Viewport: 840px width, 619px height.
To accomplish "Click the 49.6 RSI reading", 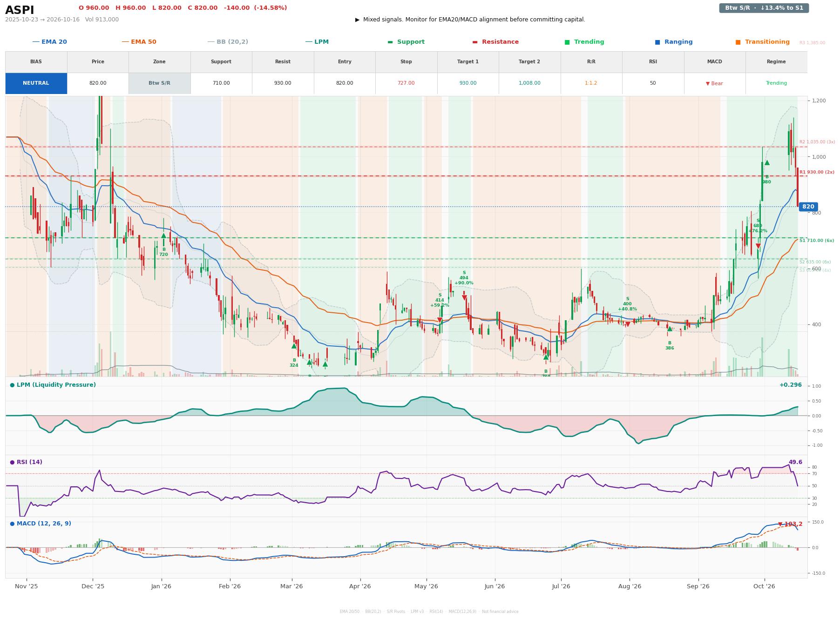I will [795, 462].
